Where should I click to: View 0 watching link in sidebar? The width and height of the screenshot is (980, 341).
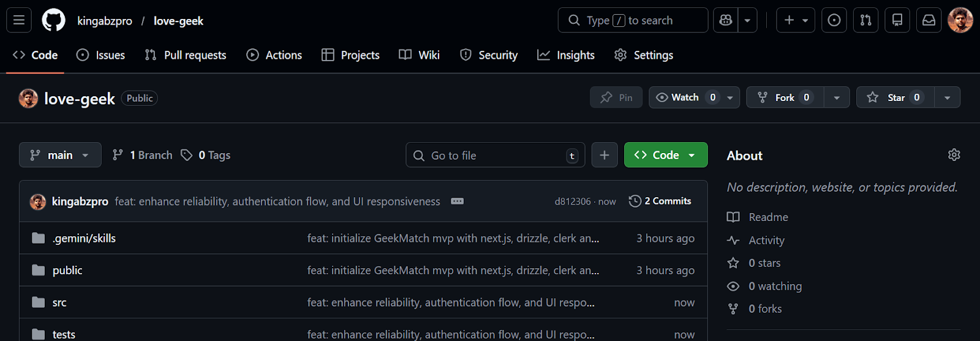coord(764,286)
